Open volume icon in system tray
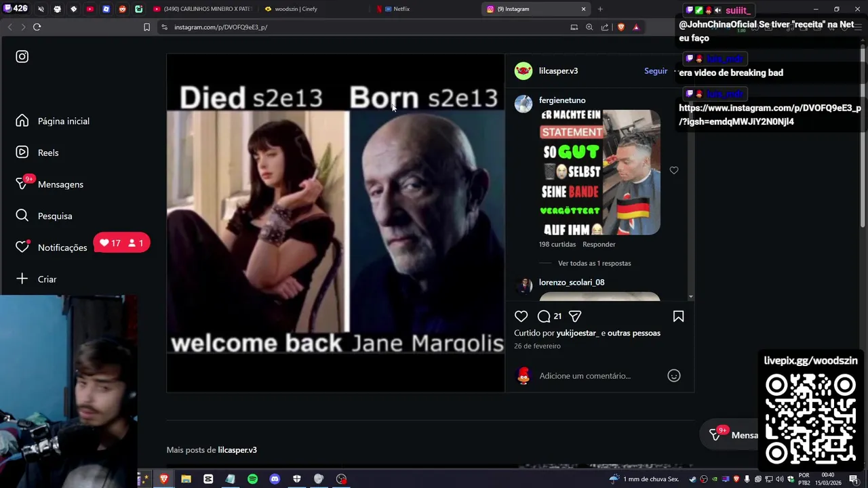Viewport: 868px width, 488px height. [x=780, y=479]
